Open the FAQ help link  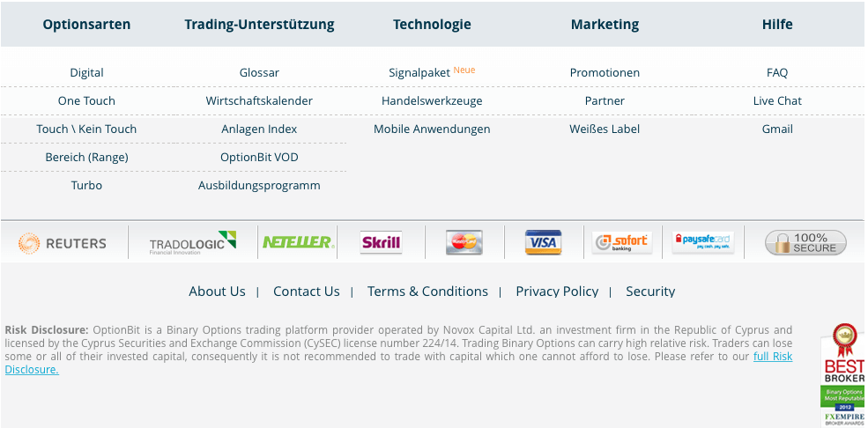click(x=777, y=72)
